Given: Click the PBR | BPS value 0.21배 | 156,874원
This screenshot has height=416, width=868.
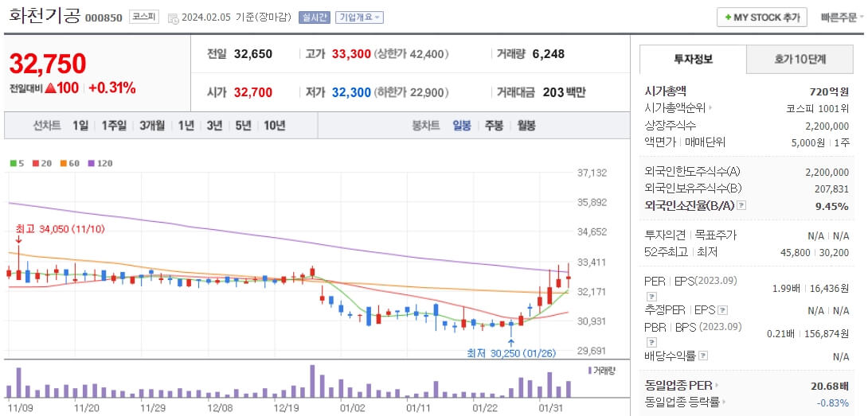Looking at the screenshot, I should pos(807,334).
